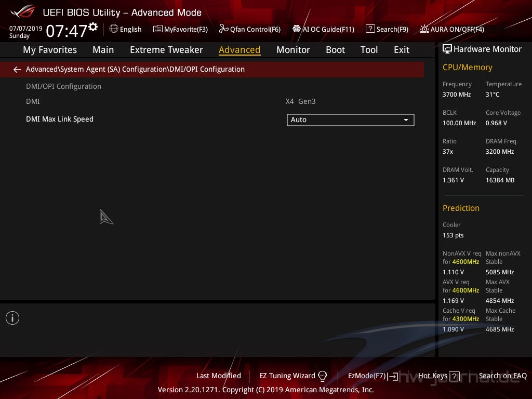Screen dimensions: 532x399
Task: Click English language button
Action: [x=126, y=29]
